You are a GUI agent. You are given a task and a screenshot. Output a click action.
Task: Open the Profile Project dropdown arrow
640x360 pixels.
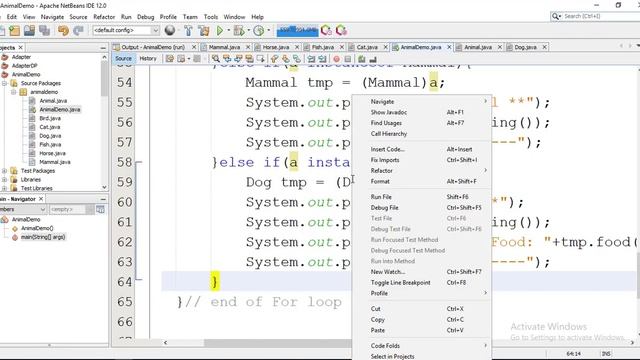[268, 30]
